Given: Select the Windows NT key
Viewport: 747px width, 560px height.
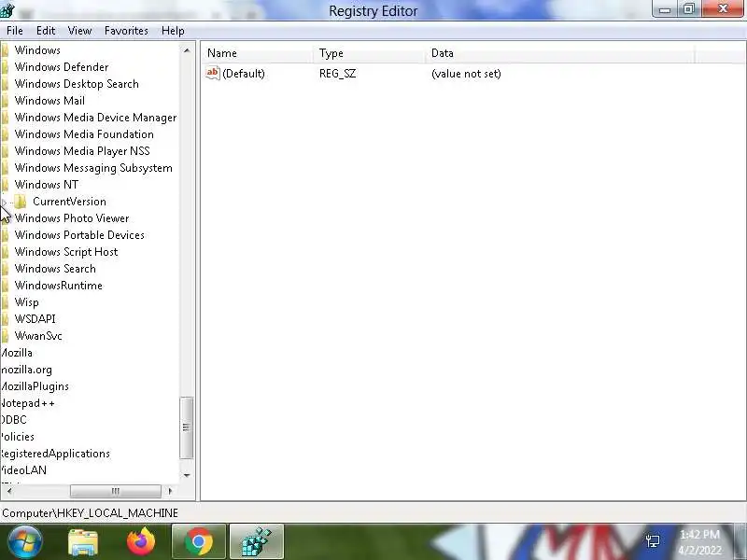Looking at the screenshot, I should point(46,185).
